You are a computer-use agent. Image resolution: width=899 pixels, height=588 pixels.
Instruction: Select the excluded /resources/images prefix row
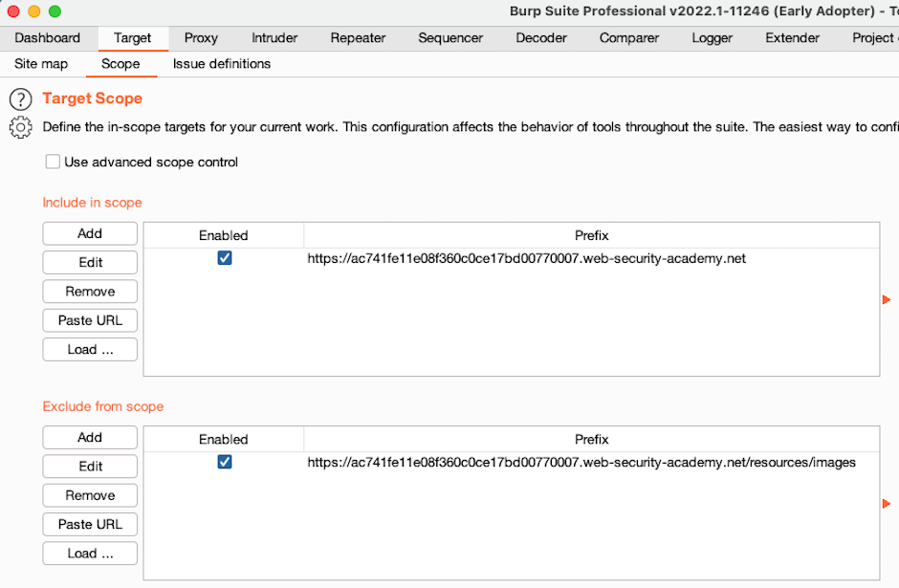[512, 463]
